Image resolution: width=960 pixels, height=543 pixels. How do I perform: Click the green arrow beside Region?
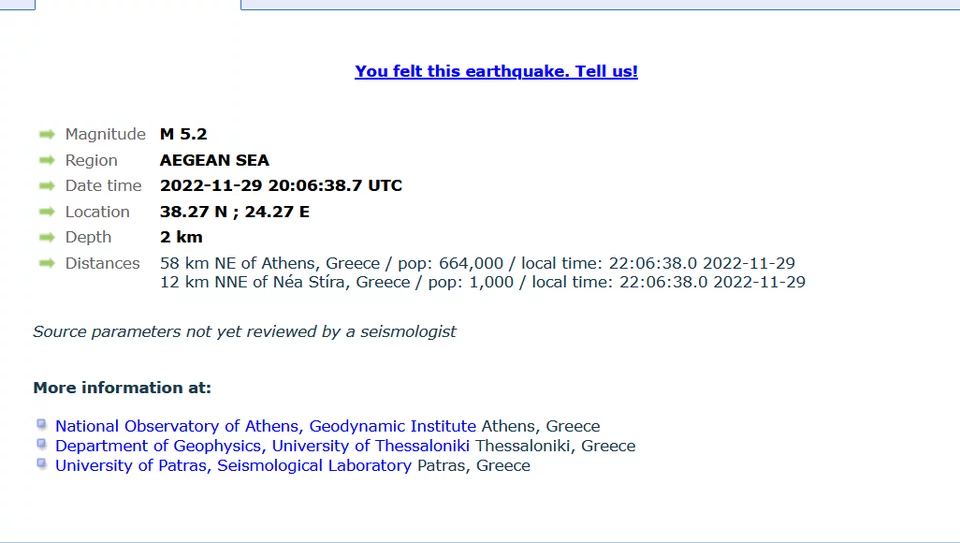point(47,160)
